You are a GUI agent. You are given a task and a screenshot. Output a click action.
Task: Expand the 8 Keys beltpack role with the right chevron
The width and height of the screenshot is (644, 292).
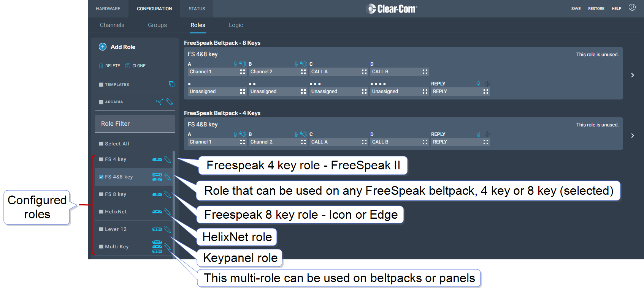tap(633, 75)
